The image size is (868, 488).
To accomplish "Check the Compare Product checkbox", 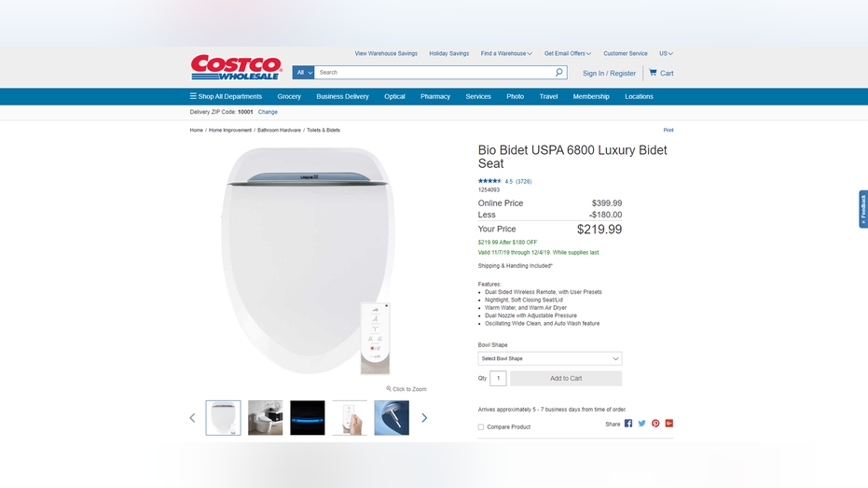I will pos(481,427).
